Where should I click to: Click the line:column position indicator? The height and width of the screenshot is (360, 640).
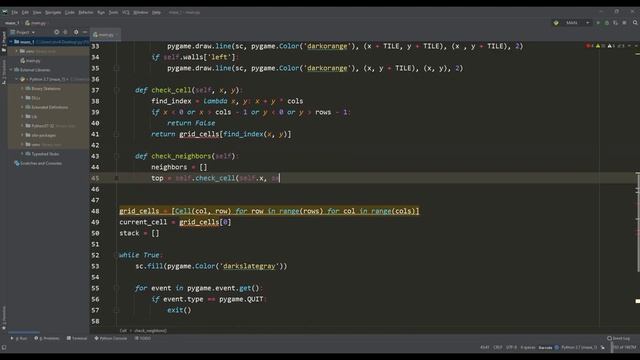click(x=484, y=348)
